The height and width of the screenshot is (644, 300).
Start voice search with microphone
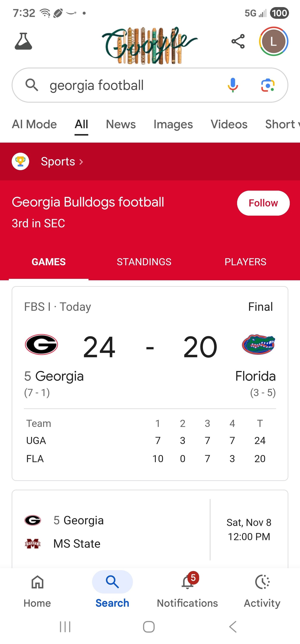point(233,85)
